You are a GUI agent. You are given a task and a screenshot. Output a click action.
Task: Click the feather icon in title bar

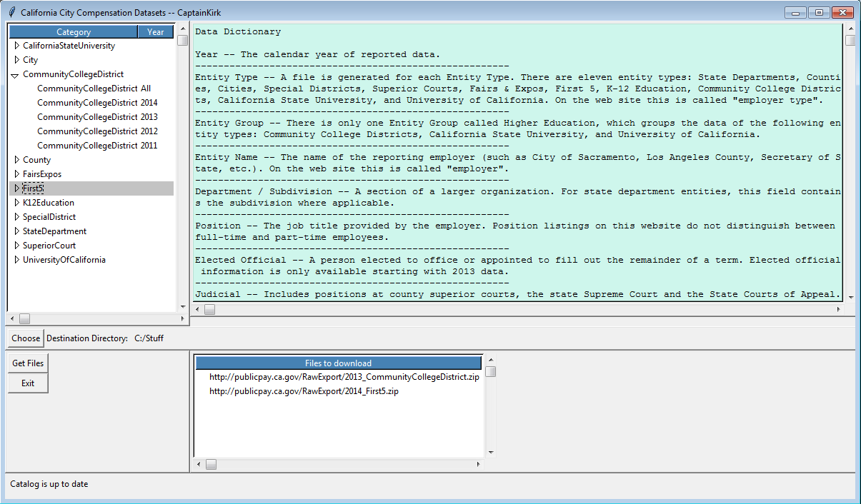11,12
